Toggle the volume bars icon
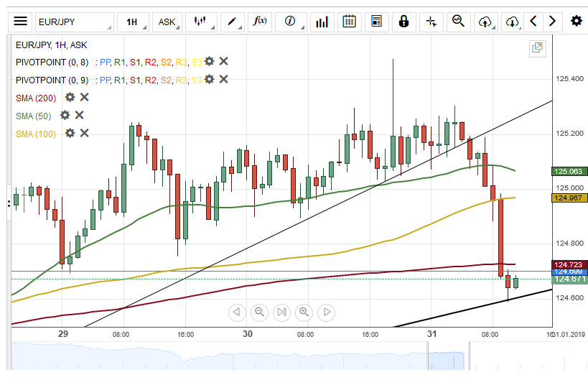Screen dimensions: 588x380 click(x=322, y=22)
